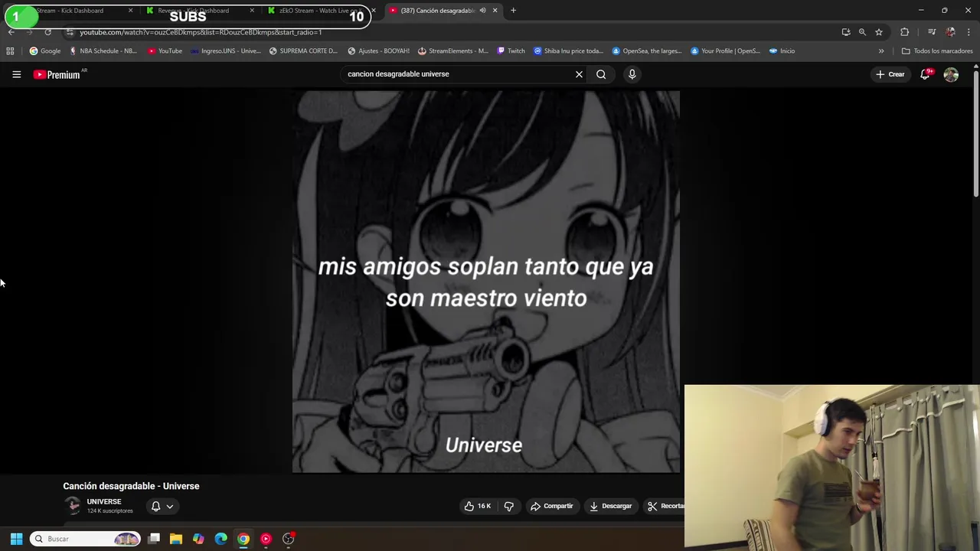This screenshot has height=551, width=980.
Task: Open the Chrome profile avatar
Action: (x=950, y=32)
